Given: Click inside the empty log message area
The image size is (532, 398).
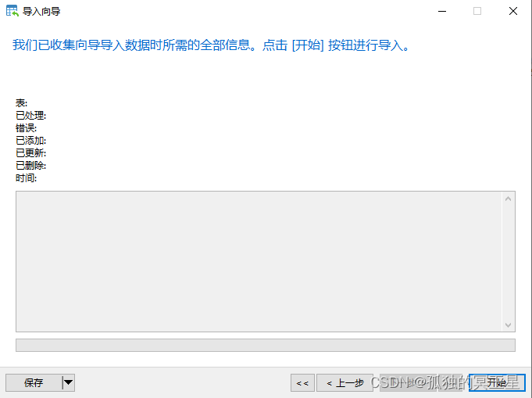Looking at the screenshot, I should click(x=259, y=261).
